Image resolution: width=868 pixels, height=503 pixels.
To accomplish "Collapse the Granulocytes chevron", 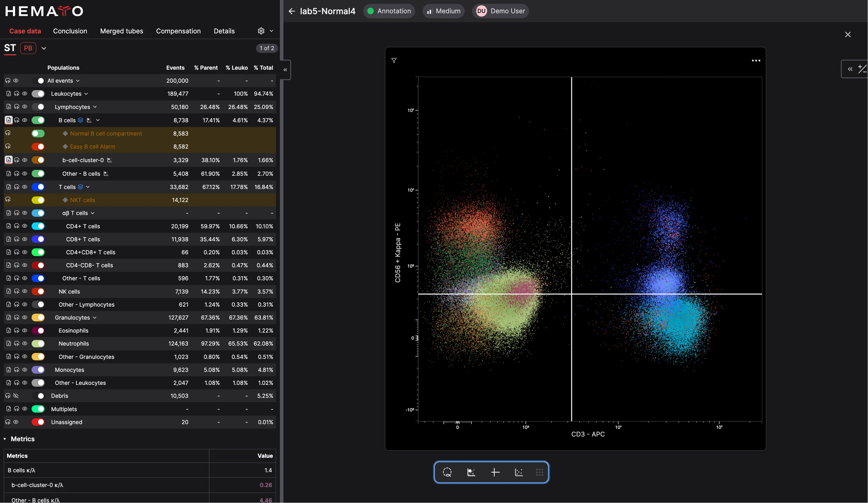I will click(95, 318).
